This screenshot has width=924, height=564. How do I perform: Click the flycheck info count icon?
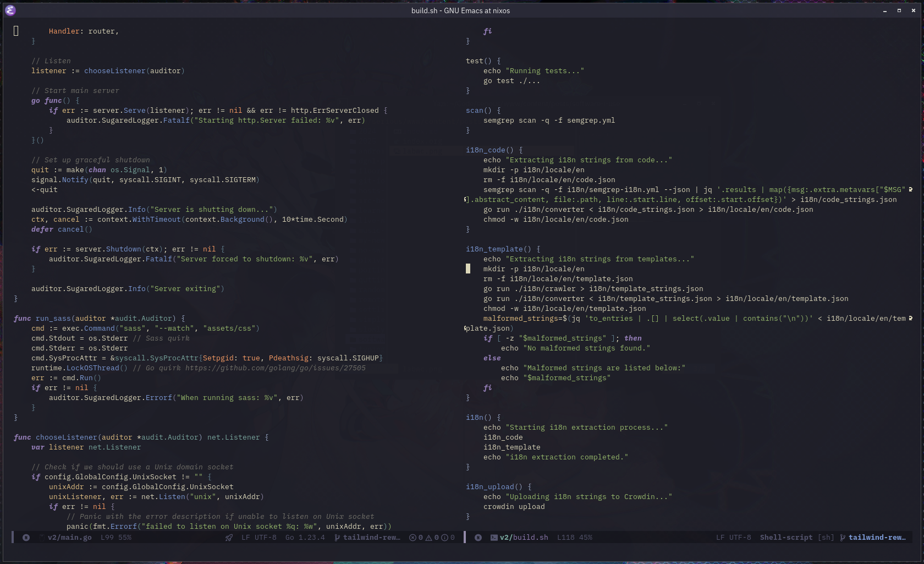click(444, 538)
